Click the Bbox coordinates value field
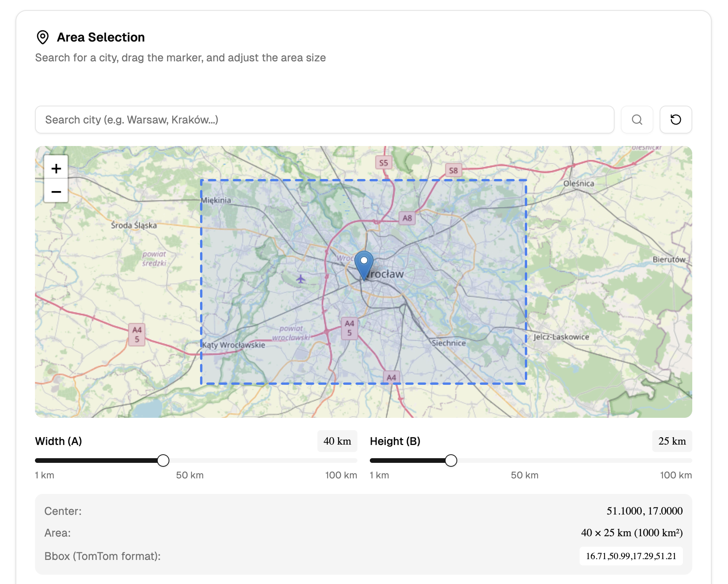728x584 pixels. click(x=631, y=556)
